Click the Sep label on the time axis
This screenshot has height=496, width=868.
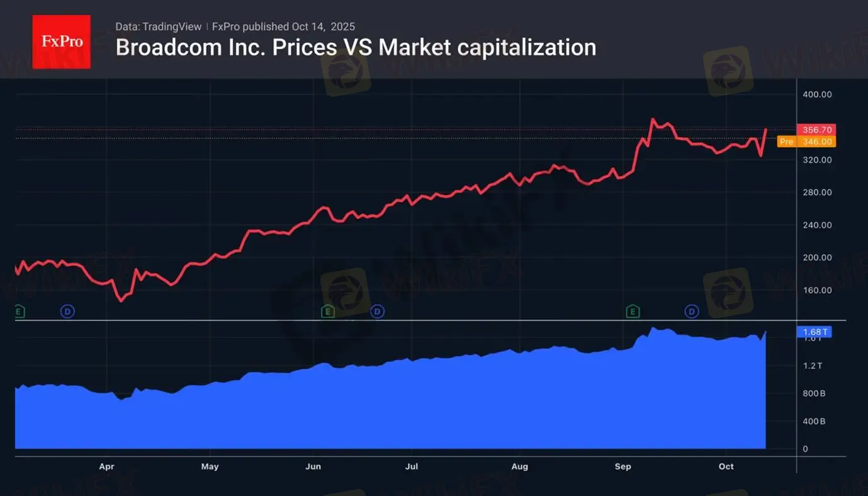[623, 466]
